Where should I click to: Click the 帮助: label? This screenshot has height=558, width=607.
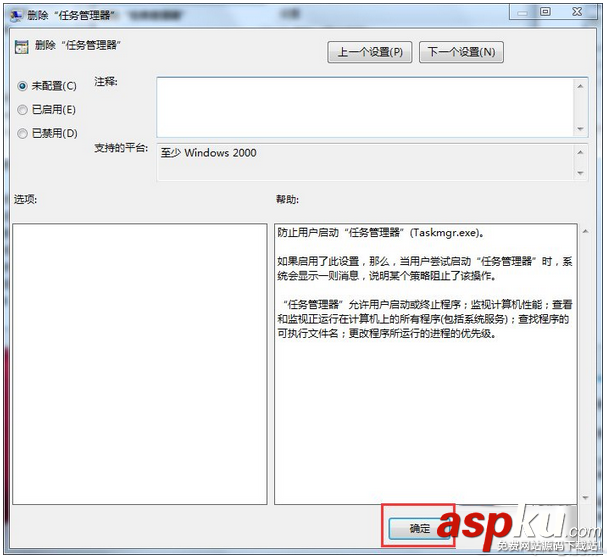tap(287, 199)
